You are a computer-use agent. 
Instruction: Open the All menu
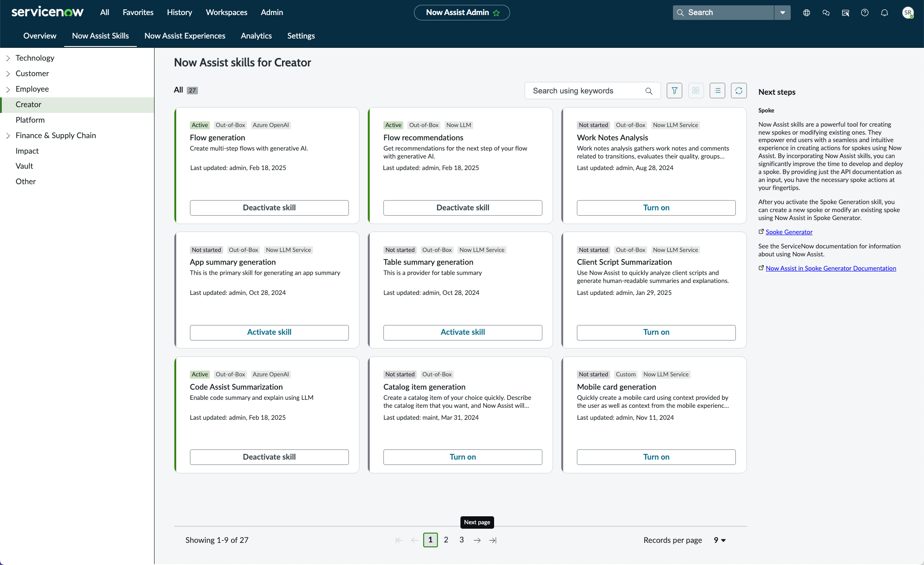pos(104,12)
